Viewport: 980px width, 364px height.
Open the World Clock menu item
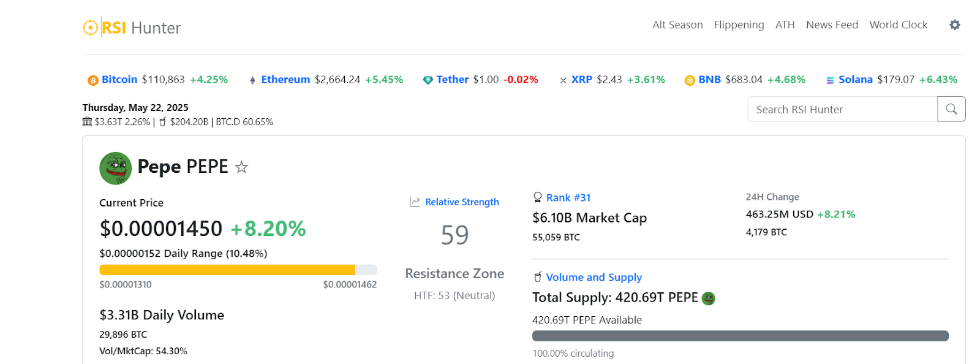point(898,25)
